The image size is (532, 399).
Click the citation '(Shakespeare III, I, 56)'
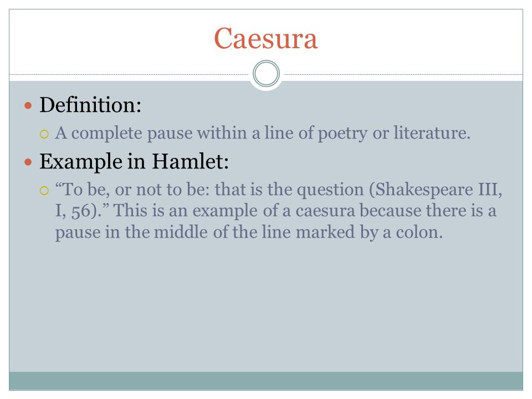point(278,200)
